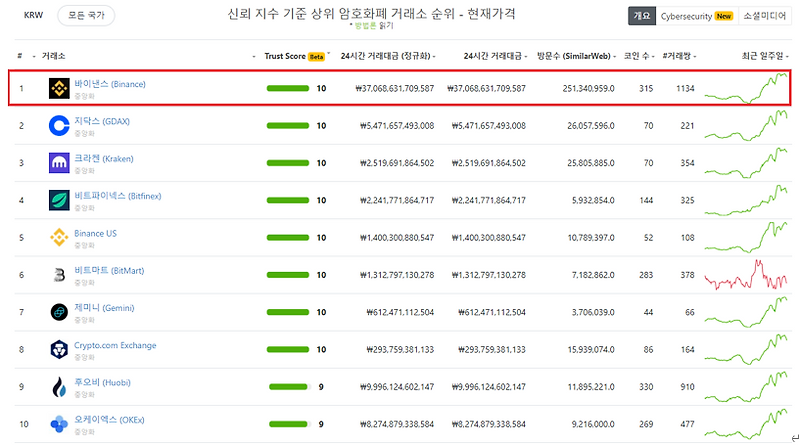Click Bitfinex coin count 144

(646, 200)
